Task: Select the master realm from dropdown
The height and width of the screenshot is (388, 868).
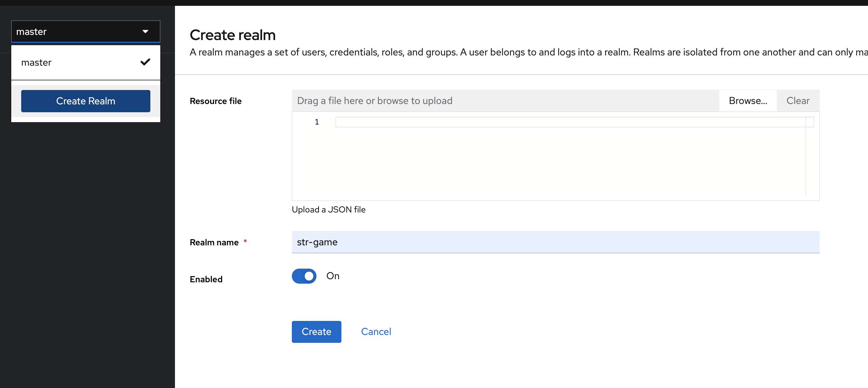Action: tap(85, 62)
